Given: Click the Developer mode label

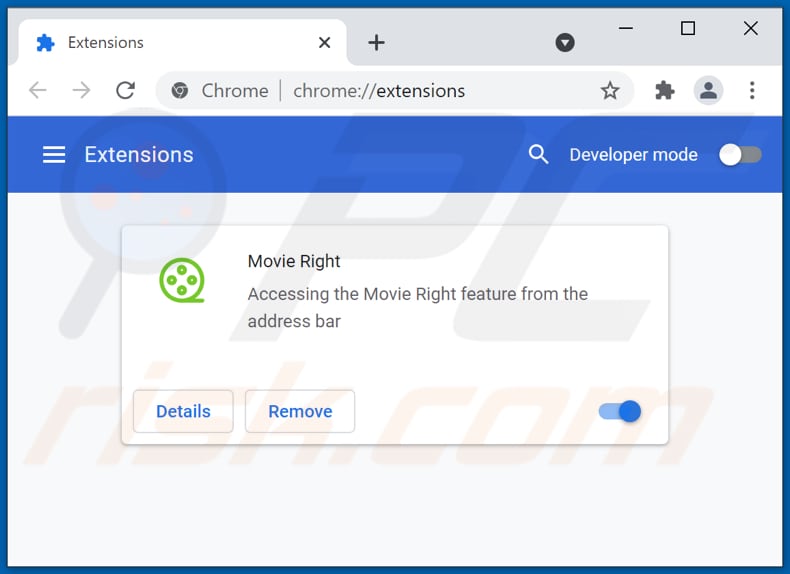Looking at the screenshot, I should pyautogui.click(x=633, y=155).
